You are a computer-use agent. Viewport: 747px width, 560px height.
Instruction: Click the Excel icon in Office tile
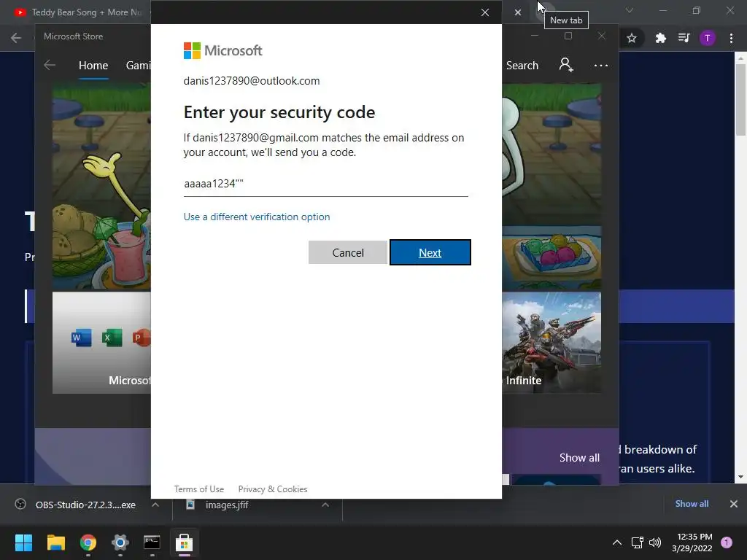pos(112,338)
